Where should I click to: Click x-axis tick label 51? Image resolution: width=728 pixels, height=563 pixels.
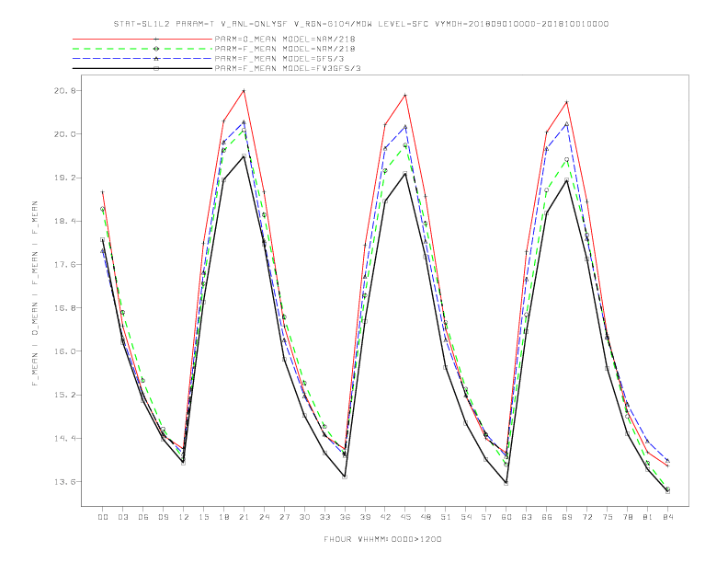click(x=446, y=517)
